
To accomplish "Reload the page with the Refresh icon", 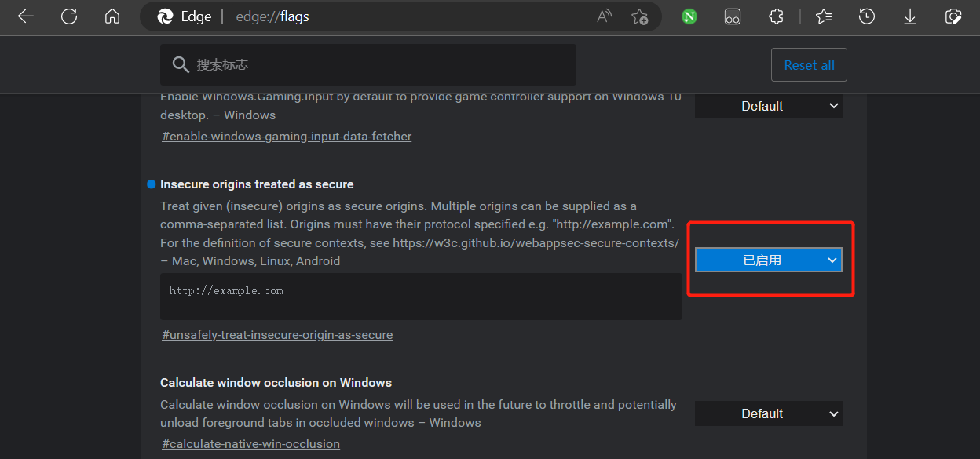I will click(69, 16).
